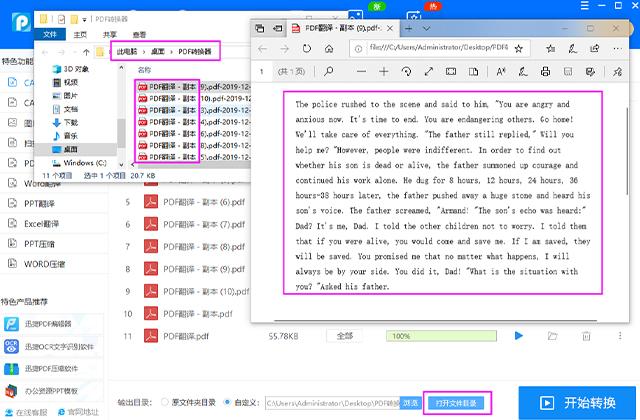Click the Explorer file list horizontal scrollbar
Viewport: 640px width, 420px height.
(192, 164)
